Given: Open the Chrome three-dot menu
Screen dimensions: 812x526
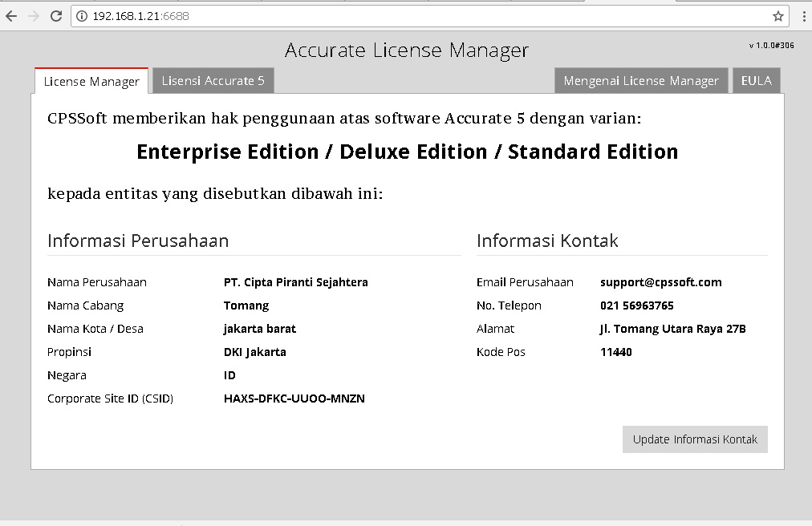Looking at the screenshot, I should pyautogui.click(x=803, y=16).
